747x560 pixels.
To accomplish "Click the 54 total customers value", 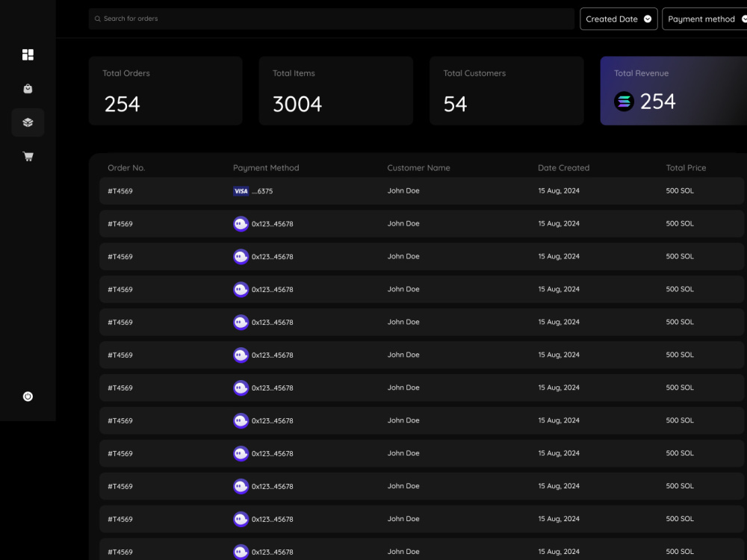I will (455, 105).
